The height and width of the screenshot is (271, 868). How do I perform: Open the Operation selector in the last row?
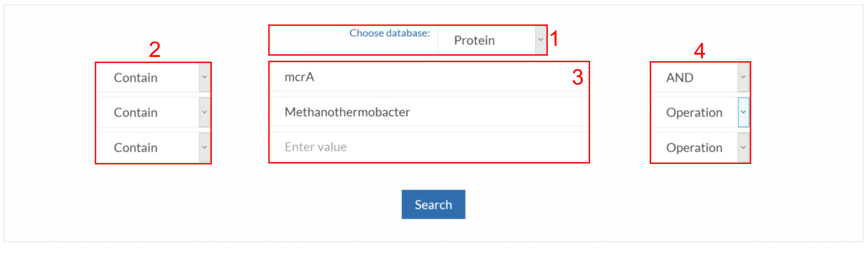(x=693, y=147)
